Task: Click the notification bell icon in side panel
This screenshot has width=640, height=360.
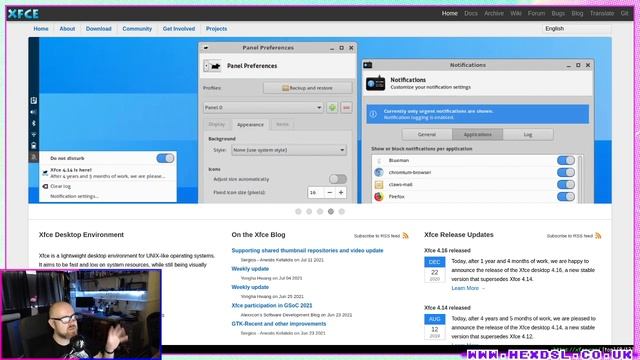Action: [34, 157]
